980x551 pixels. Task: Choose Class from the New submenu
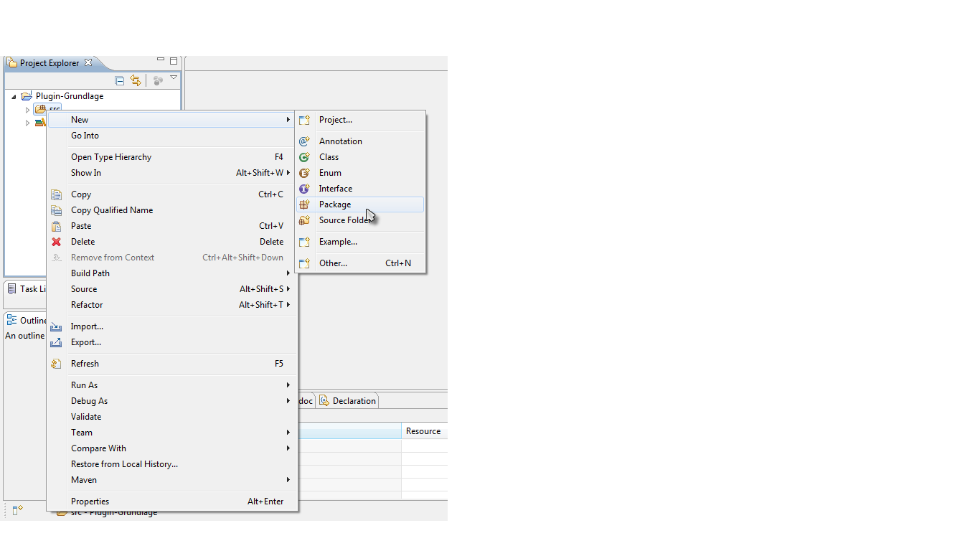point(329,157)
